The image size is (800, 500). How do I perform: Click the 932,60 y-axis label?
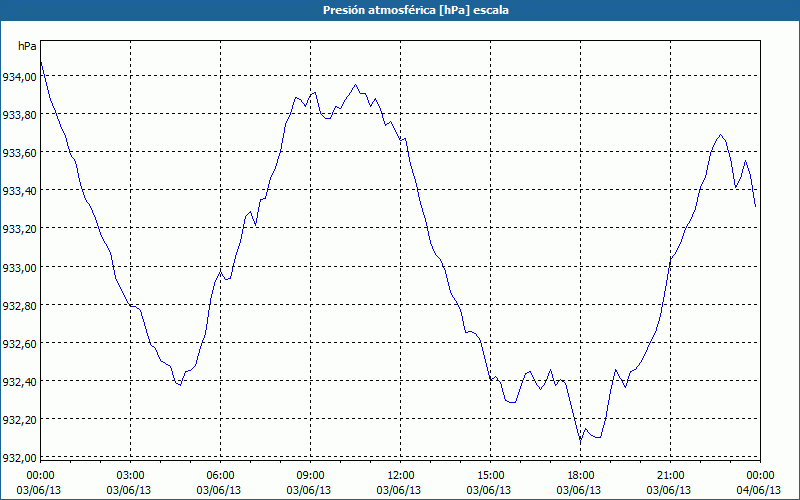coord(19,343)
